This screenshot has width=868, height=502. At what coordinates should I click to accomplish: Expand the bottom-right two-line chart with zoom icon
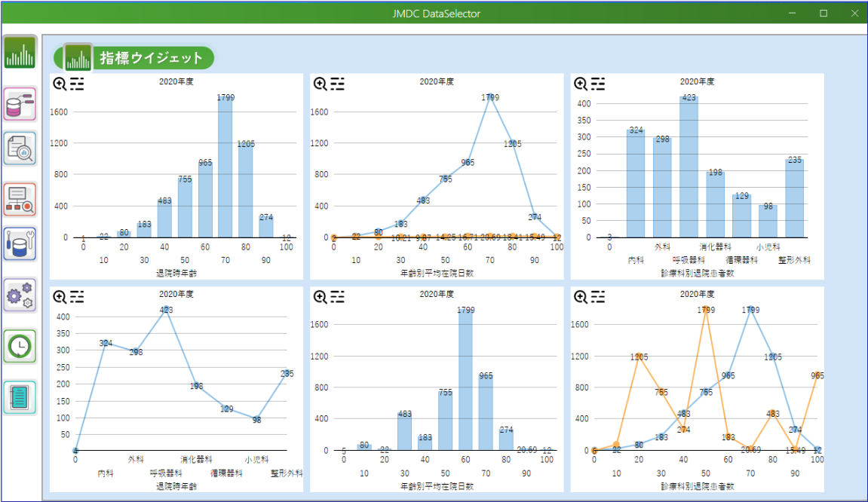[x=581, y=296]
